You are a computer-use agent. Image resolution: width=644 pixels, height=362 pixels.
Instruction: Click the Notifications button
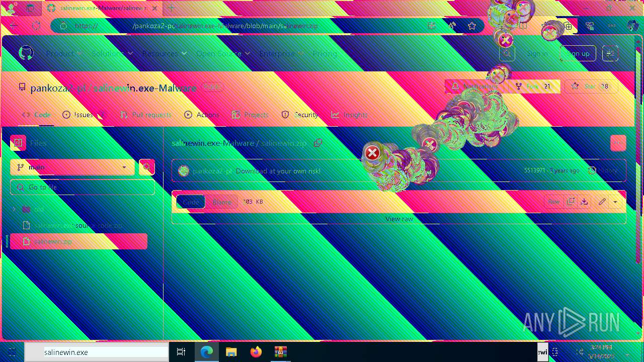click(475, 86)
